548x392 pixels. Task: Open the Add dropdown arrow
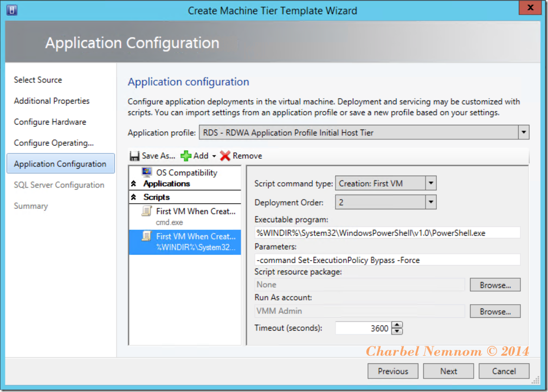tap(214, 156)
